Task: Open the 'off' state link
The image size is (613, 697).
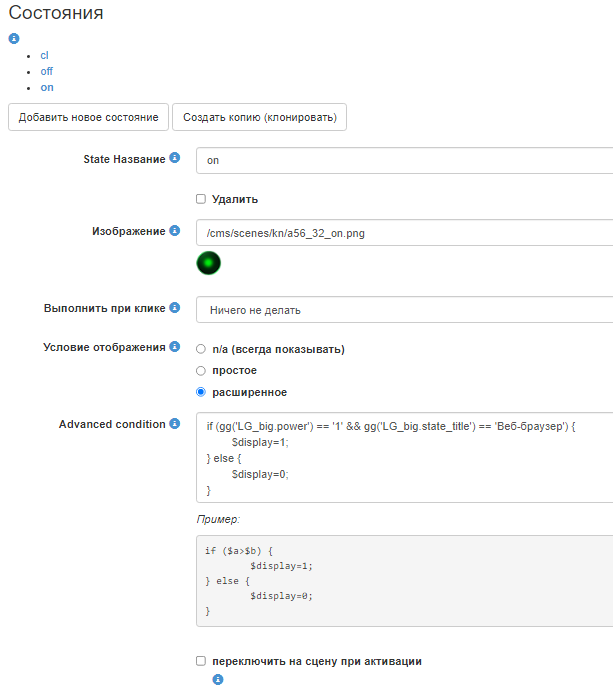Action: point(46,71)
